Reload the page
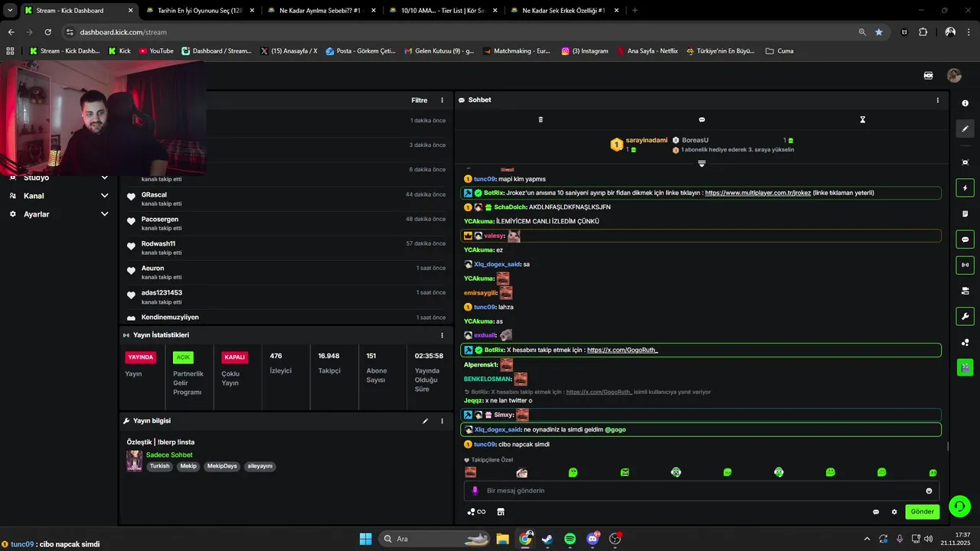Image resolution: width=980 pixels, height=551 pixels. click(x=48, y=32)
